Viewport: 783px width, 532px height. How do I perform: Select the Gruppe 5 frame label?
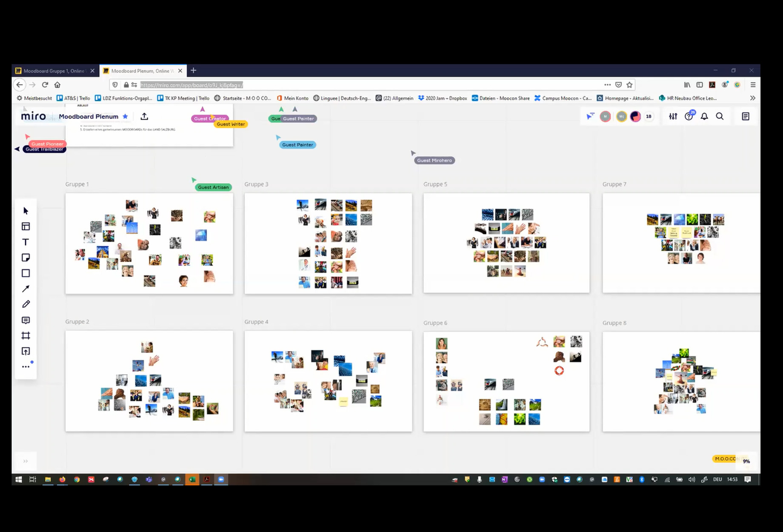point(435,184)
